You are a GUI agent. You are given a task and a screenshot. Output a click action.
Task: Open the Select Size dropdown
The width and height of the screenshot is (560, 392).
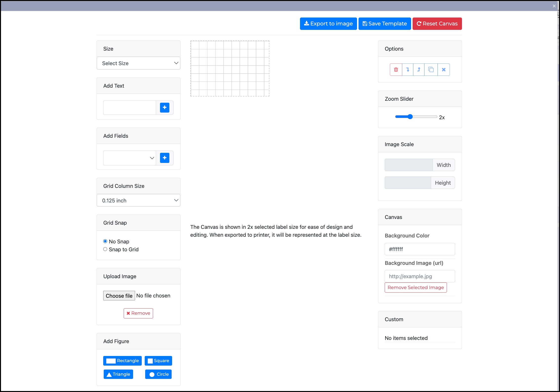[139, 63]
